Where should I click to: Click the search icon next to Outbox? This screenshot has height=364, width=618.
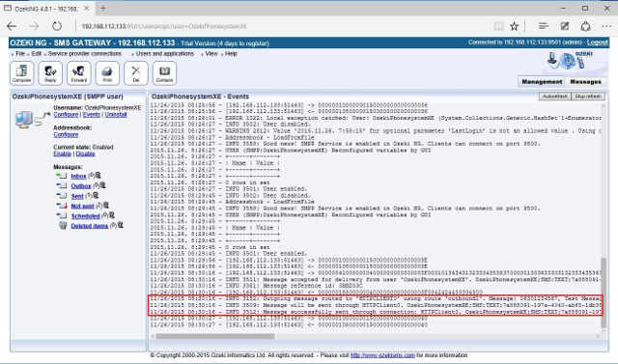(102, 185)
